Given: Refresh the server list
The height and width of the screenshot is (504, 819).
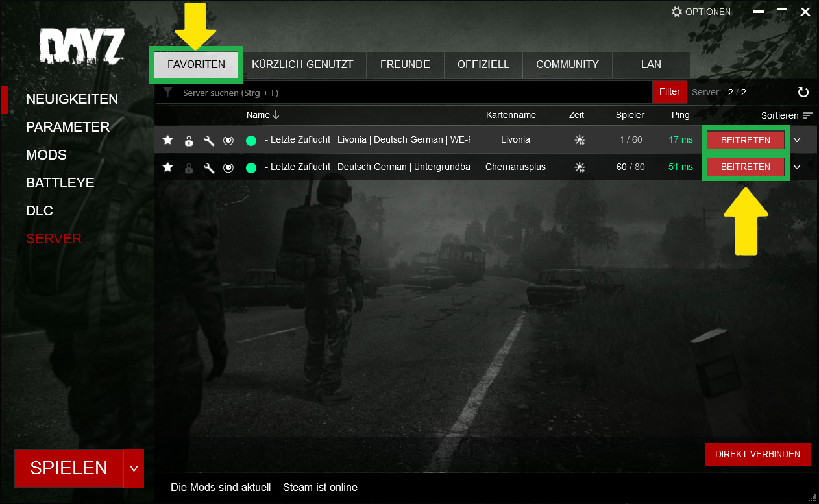Looking at the screenshot, I should [803, 92].
